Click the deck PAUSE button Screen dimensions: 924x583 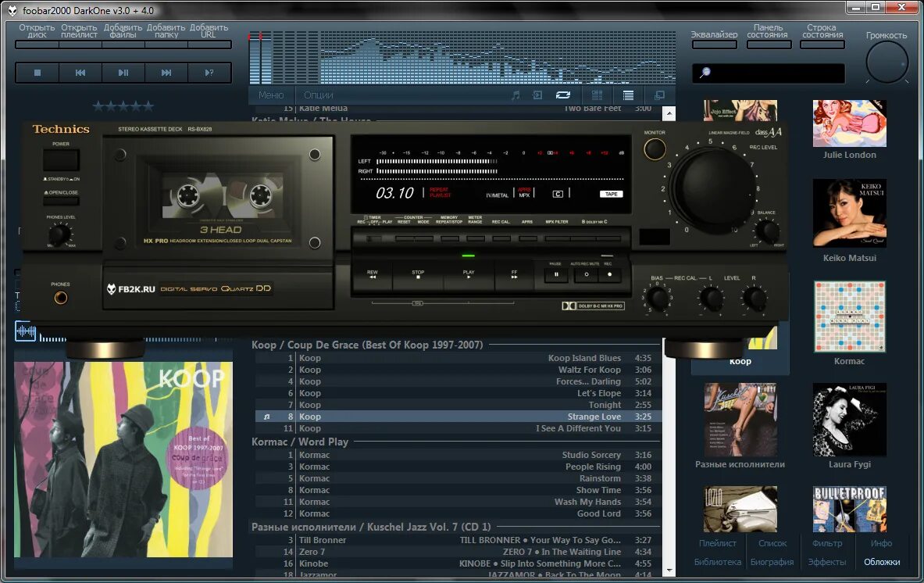(x=555, y=274)
